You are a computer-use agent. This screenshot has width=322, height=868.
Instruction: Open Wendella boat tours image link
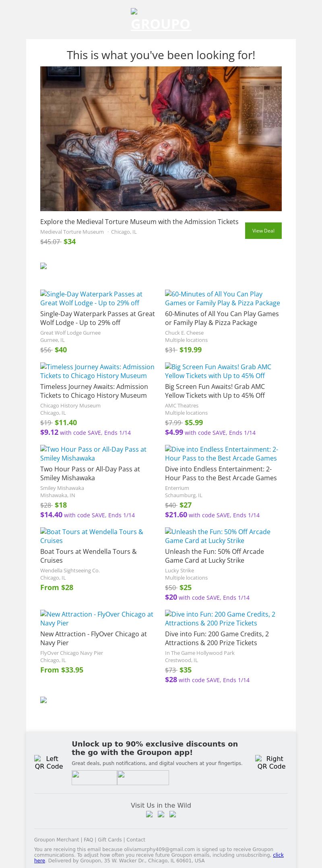click(91, 536)
